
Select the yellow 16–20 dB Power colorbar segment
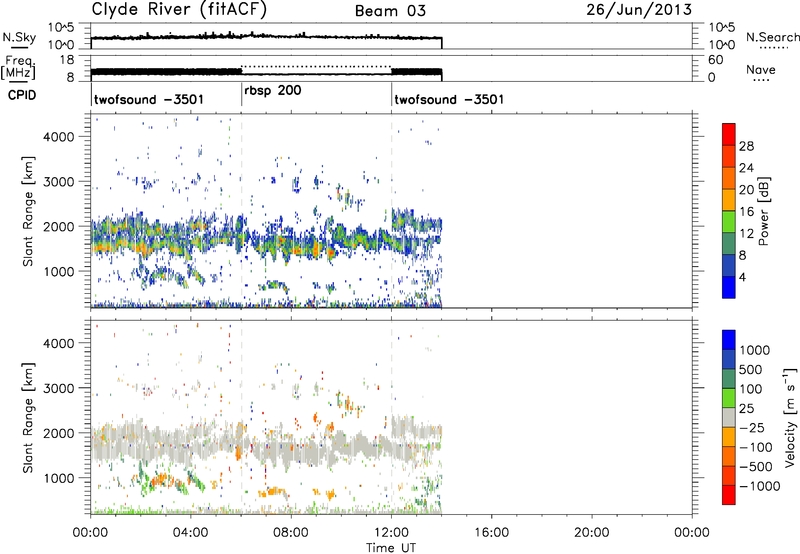(x=729, y=199)
